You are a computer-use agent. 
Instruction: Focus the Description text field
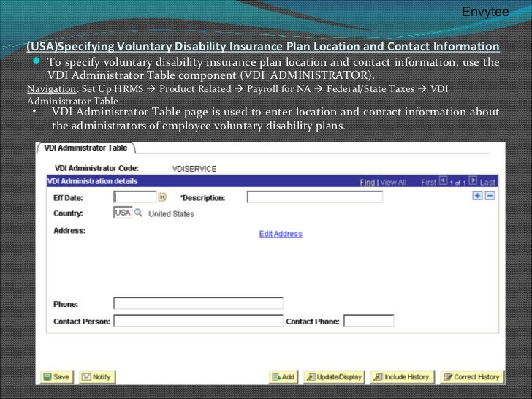tap(315, 197)
